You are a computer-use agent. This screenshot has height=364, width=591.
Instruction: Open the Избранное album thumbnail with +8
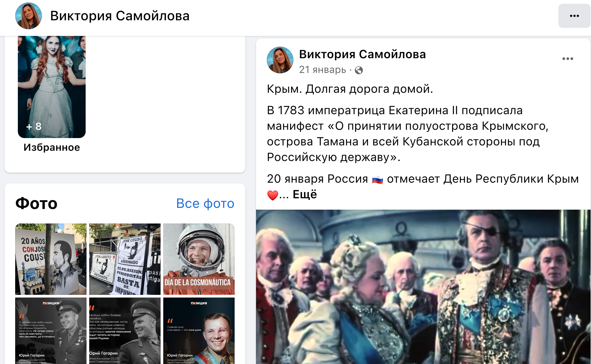[52, 87]
